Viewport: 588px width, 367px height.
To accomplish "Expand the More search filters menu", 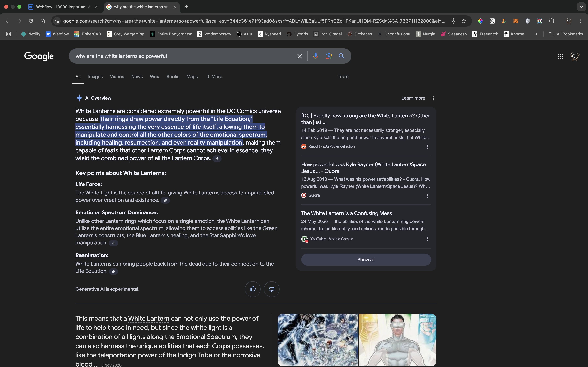I will (214, 77).
